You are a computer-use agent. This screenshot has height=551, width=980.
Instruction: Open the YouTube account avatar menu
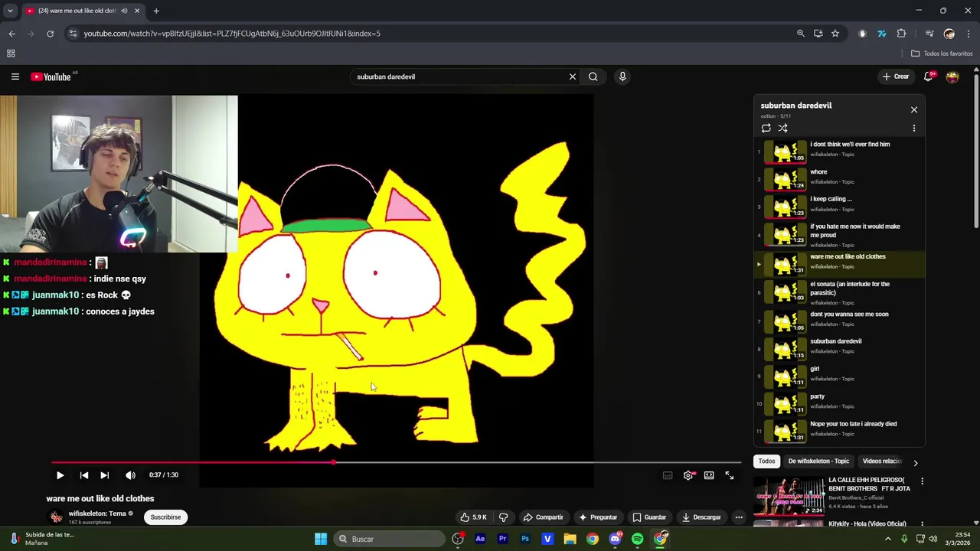point(952,77)
